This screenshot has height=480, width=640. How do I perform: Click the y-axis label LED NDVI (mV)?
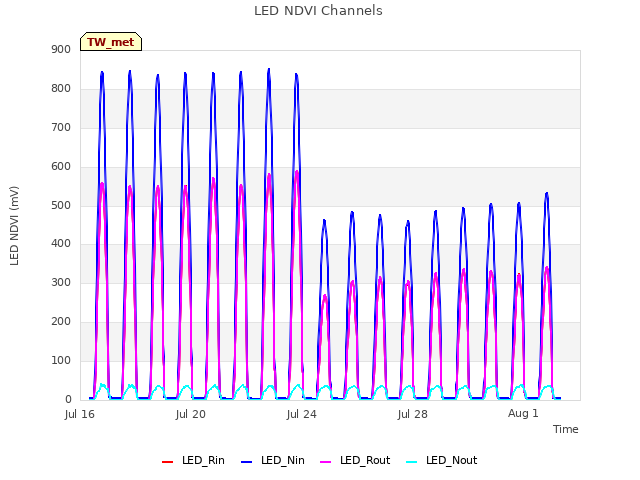point(14,226)
